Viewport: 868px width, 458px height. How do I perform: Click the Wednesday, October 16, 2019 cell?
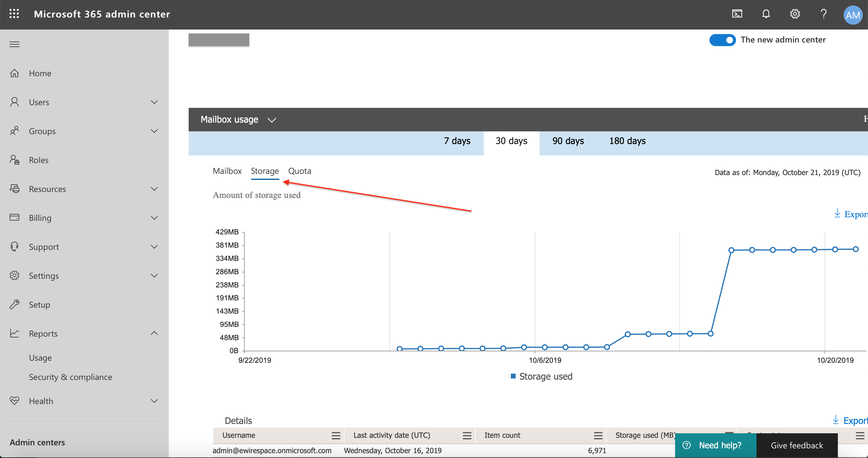pyautogui.click(x=392, y=450)
